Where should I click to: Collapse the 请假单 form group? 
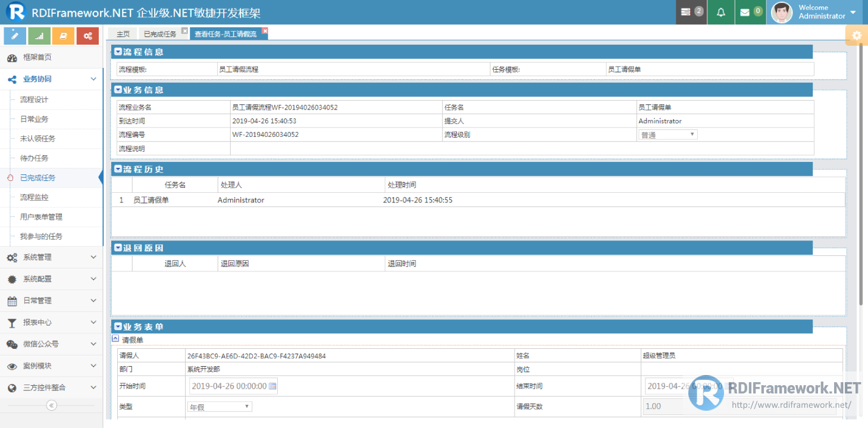[115, 338]
